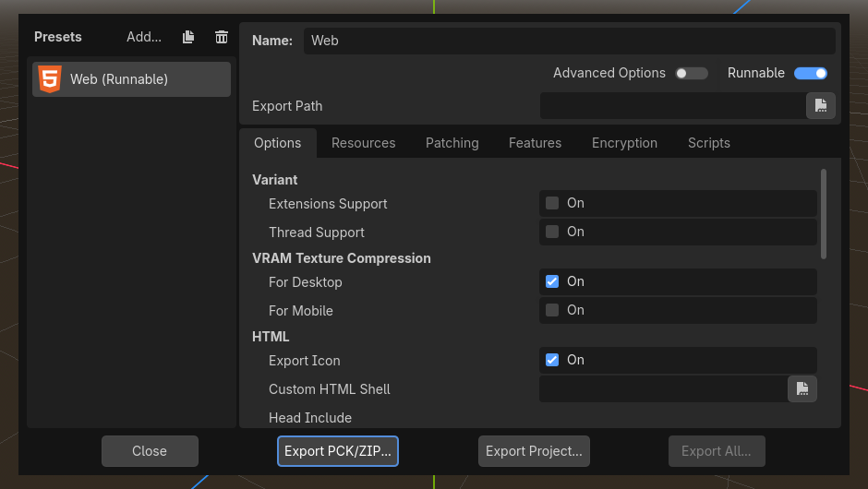Click Export Project... button
868x489 pixels.
pos(534,451)
